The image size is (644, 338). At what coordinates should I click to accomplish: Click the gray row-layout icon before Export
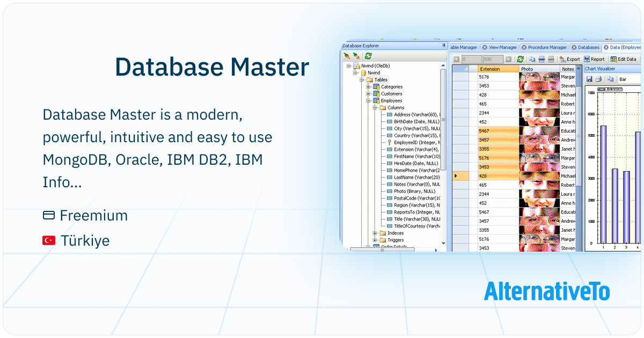551,59
